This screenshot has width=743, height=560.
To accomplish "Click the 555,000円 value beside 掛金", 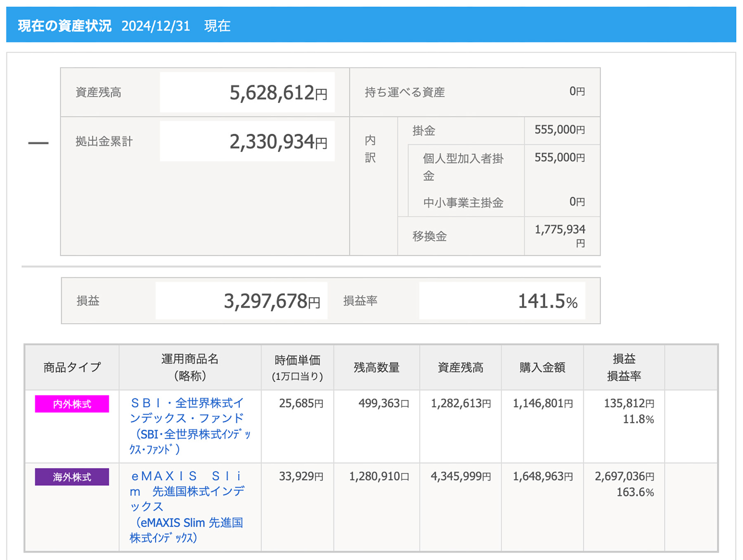I will click(560, 130).
